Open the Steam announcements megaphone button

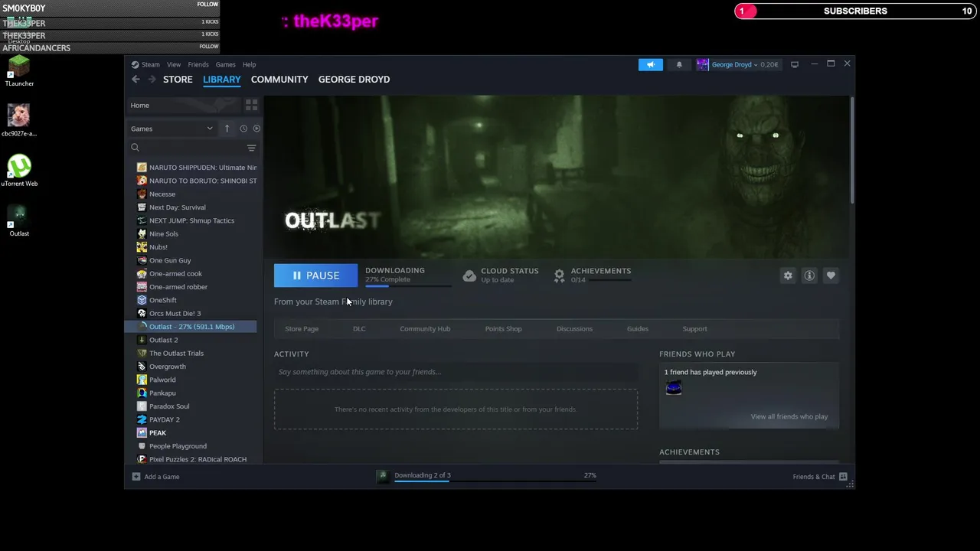(651, 64)
